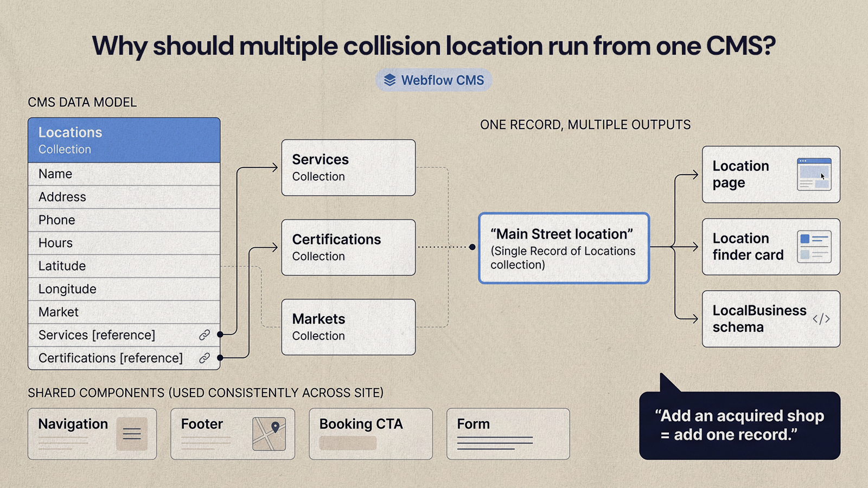Viewport: 868px width, 488px height.
Task: Click the CMS DATA MODEL heading
Action: (82, 102)
